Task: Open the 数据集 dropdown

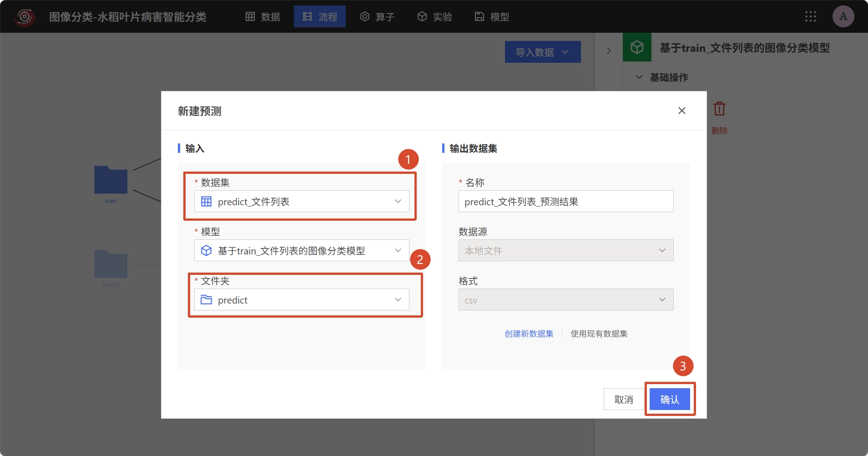Action: pyautogui.click(x=302, y=201)
